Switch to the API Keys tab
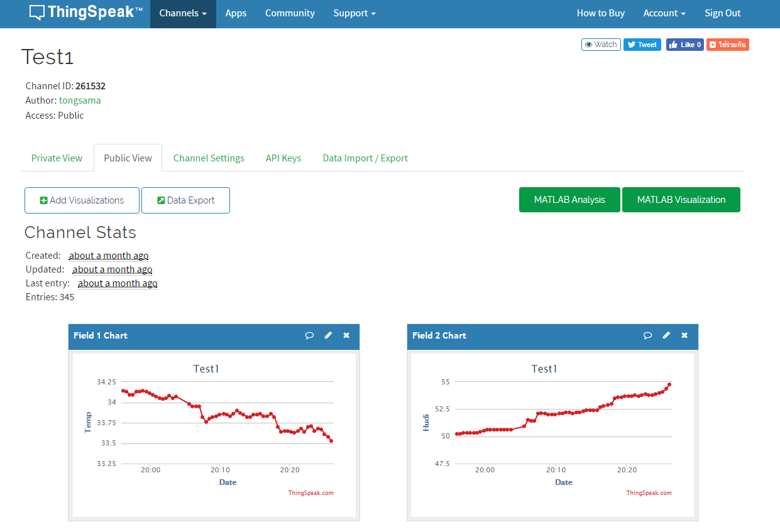This screenshot has width=780, height=532. pyautogui.click(x=283, y=158)
